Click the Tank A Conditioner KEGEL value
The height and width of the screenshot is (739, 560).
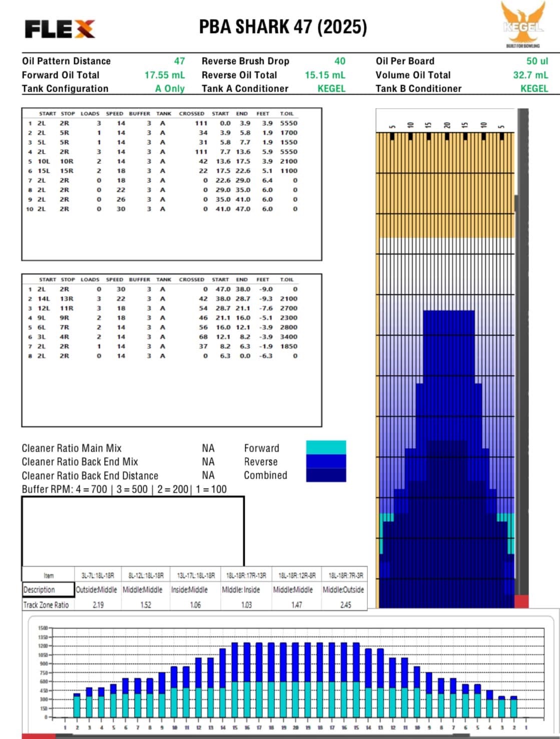coord(331,89)
